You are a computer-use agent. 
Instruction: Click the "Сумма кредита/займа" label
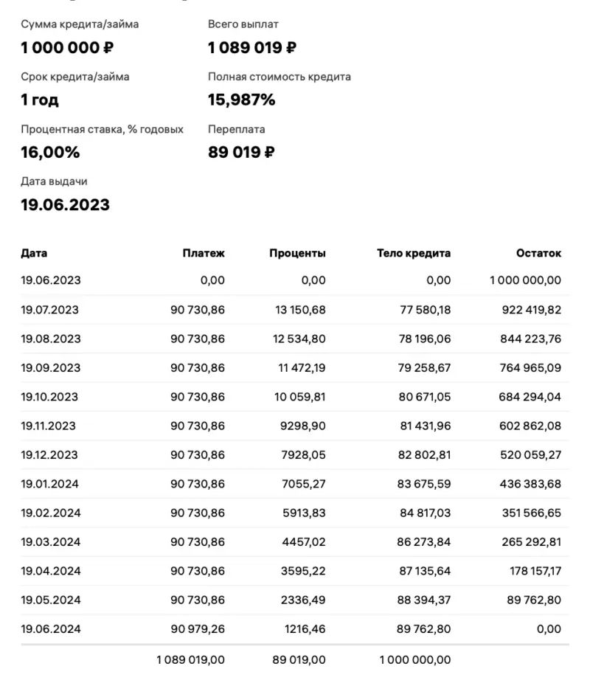point(80,24)
